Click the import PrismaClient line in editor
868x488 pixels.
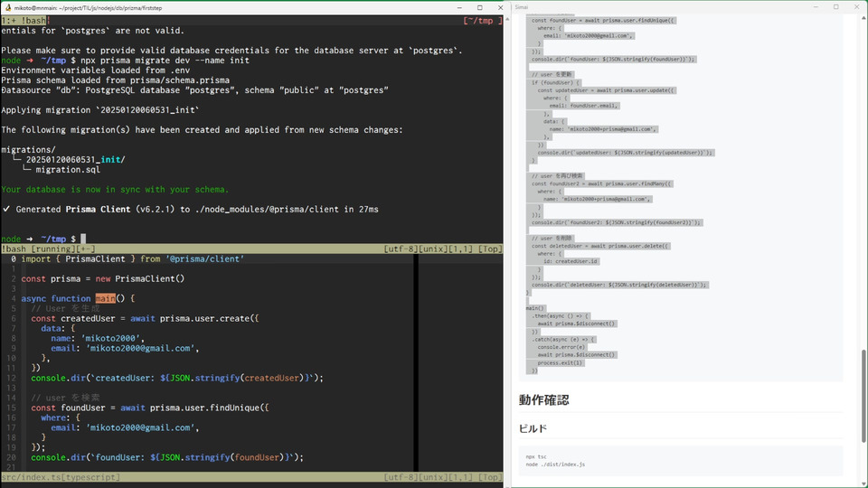tap(133, 259)
